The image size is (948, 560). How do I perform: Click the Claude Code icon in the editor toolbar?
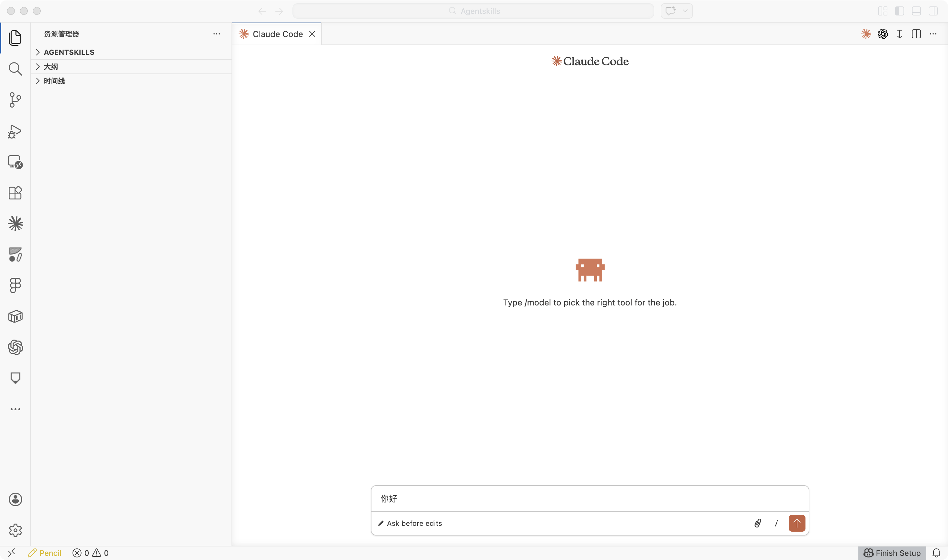(866, 34)
